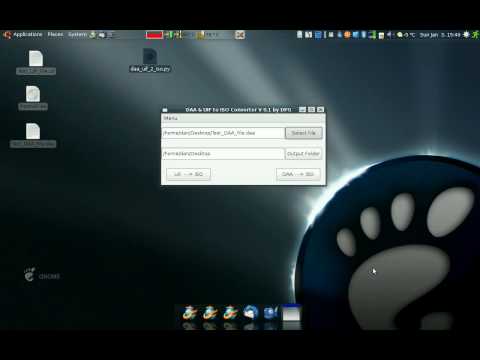Click the green running figure tray icon
The image size is (480, 360).
[475, 35]
